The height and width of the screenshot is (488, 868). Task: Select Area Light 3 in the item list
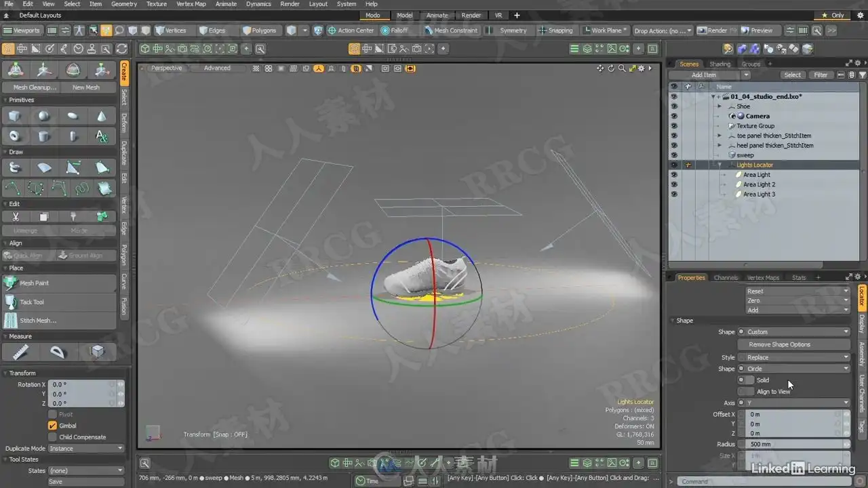[x=759, y=195]
